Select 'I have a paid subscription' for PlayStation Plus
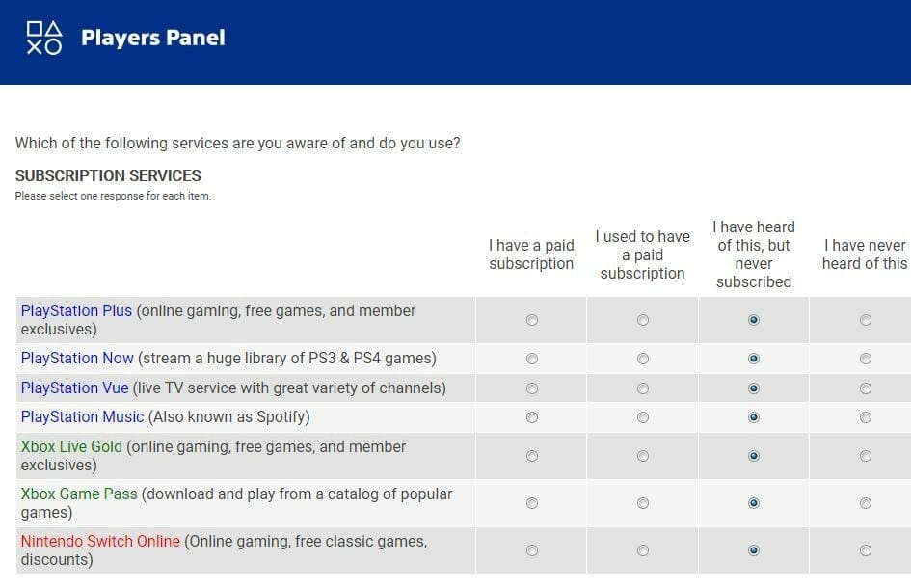 [x=532, y=320]
